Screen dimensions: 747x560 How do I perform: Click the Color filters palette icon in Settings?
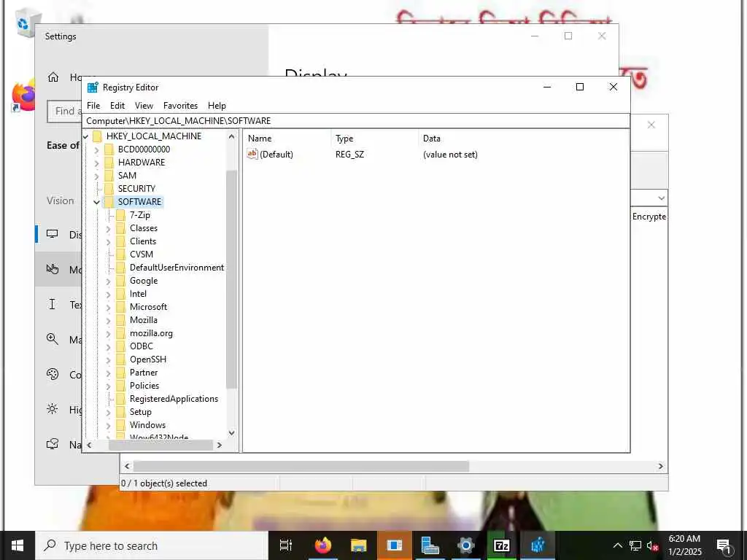(53, 374)
